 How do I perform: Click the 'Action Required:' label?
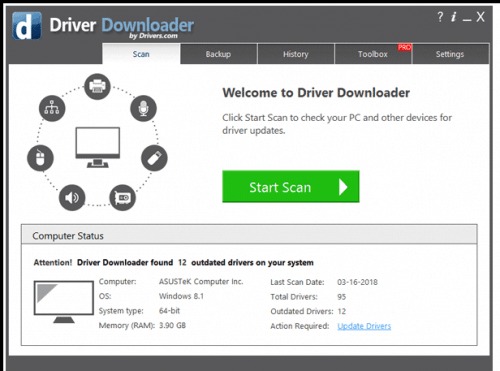(299, 326)
